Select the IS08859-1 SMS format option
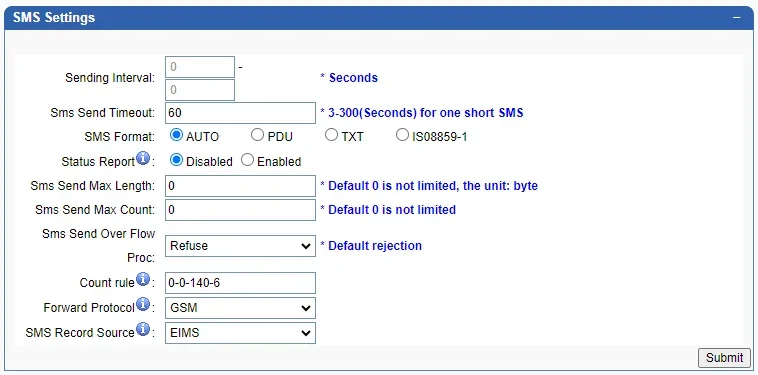The height and width of the screenshot is (375, 758). pyautogui.click(x=402, y=135)
